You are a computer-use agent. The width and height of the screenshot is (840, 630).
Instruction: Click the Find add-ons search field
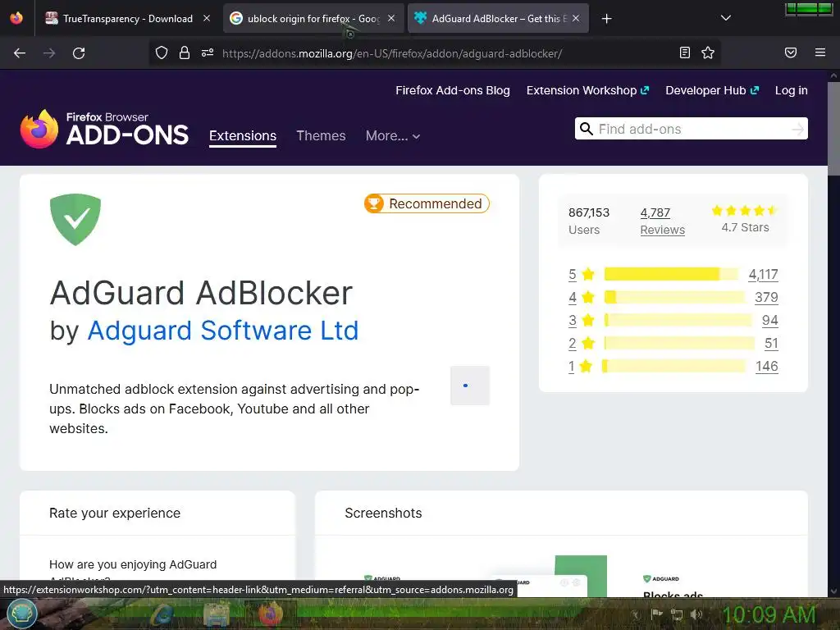click(x=691, y=129)
